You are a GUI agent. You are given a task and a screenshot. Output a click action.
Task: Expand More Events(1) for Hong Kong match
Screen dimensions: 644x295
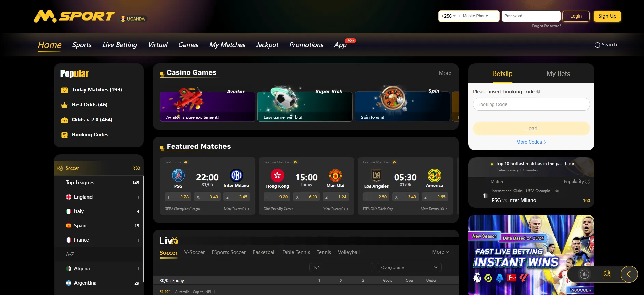[x=335, y=209]
